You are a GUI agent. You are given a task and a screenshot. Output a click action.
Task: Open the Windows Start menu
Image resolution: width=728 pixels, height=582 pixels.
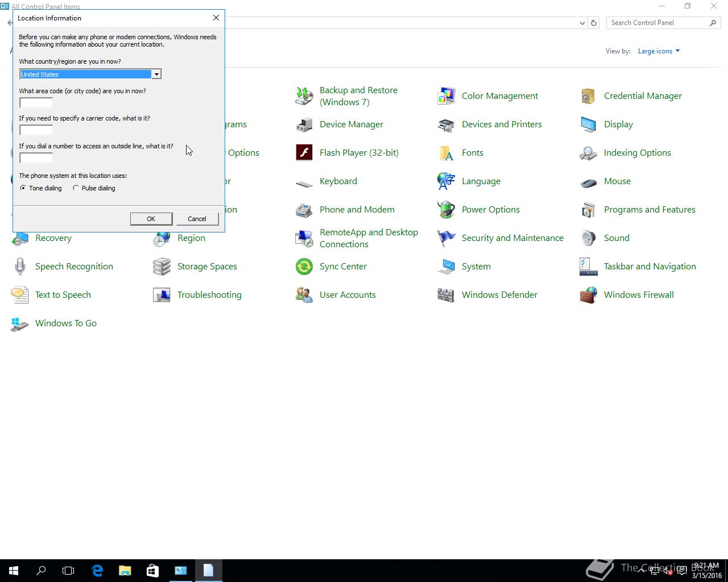pos(14,571)
